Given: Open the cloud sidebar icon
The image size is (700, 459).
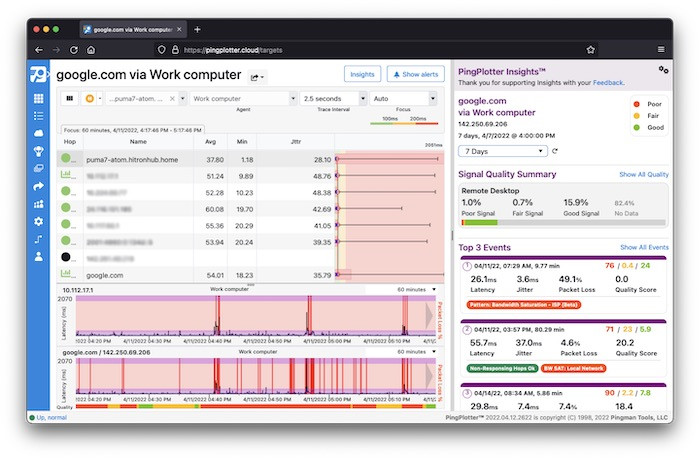Looking at the screenshot, I should point(39,133).
